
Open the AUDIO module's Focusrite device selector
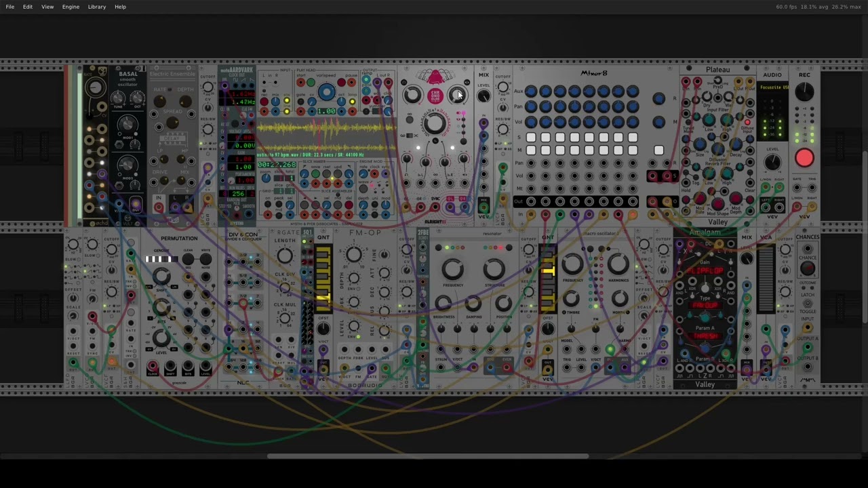(x=772, y=88)
